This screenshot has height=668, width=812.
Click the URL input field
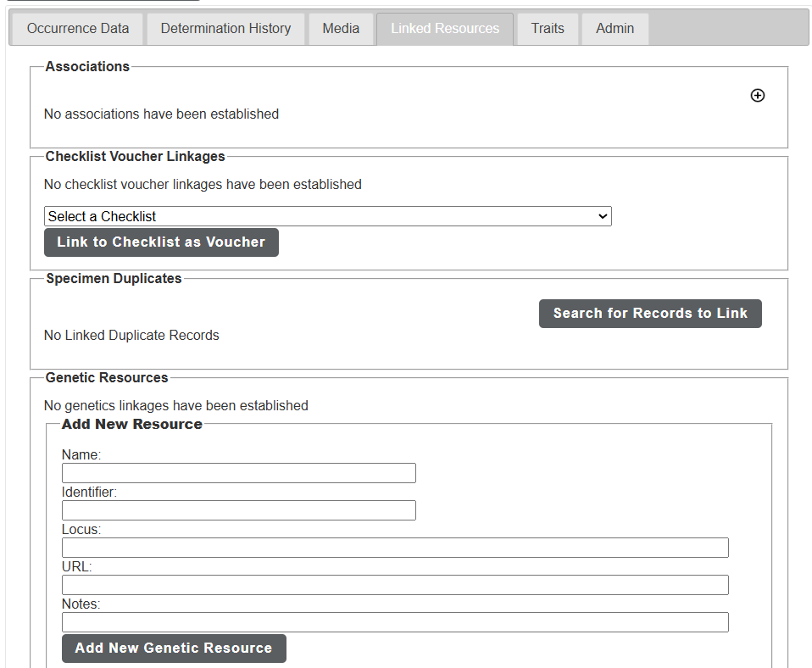click(394, 585)
